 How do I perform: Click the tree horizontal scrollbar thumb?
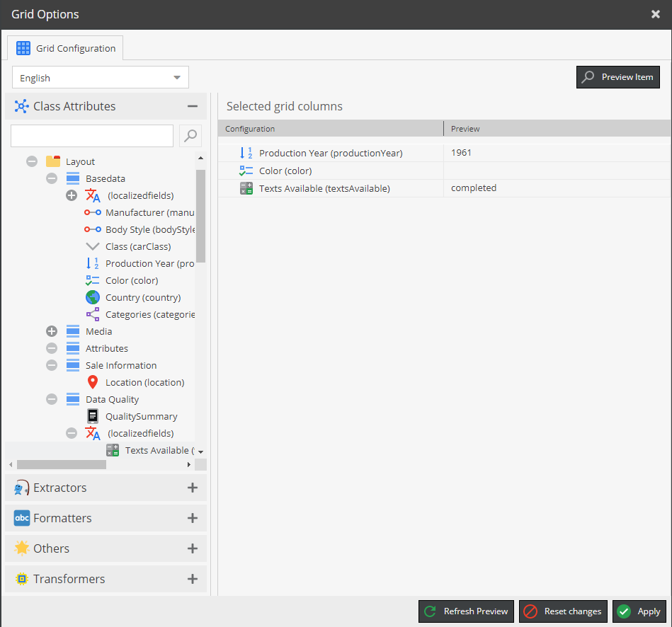click(x=62, y=464)
